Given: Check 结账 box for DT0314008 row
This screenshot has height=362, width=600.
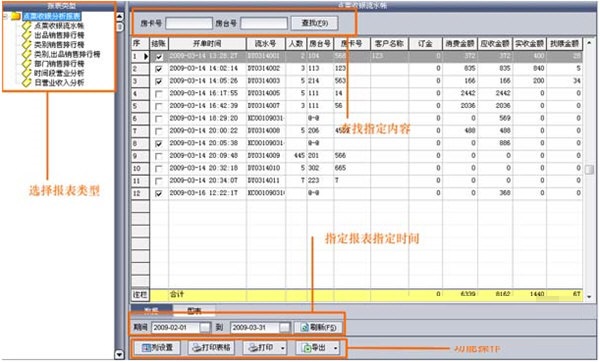Looking at the screenshot, I should pyautogui.click(x=159, y=131).
